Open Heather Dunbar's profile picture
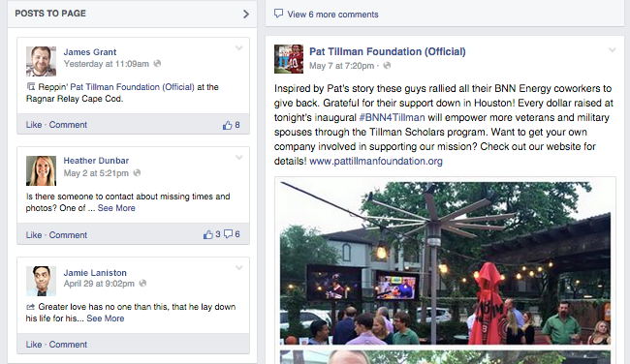Screen dimensions: 630x364 [41, 170]
